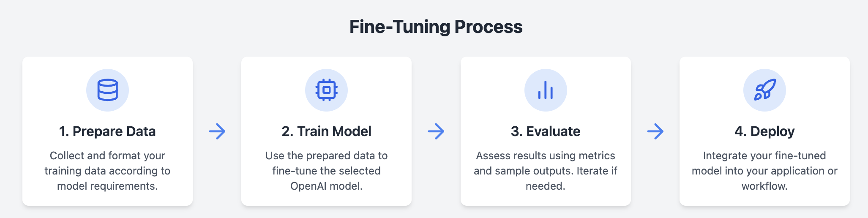This screenshot has width=868, height=218.
Task: Click the 'Collect and format your training data' description
Action: coord(107,171)
